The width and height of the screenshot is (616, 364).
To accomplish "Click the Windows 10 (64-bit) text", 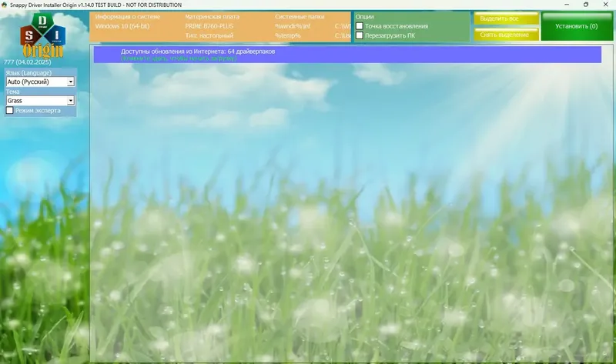I will (x=122, y=26).
